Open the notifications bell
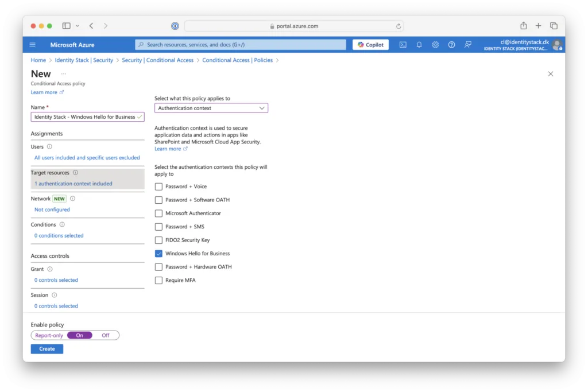The height and width of the screenshot is (392, 588). pyautogui.click(x=419, y=45)
